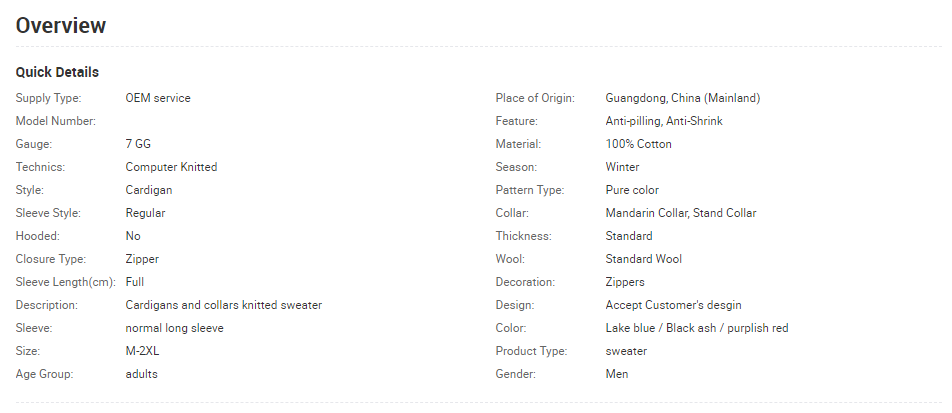Screen dimensions: 952x413
Task: Click the Zipper closure type value
Action: point(142,259)
